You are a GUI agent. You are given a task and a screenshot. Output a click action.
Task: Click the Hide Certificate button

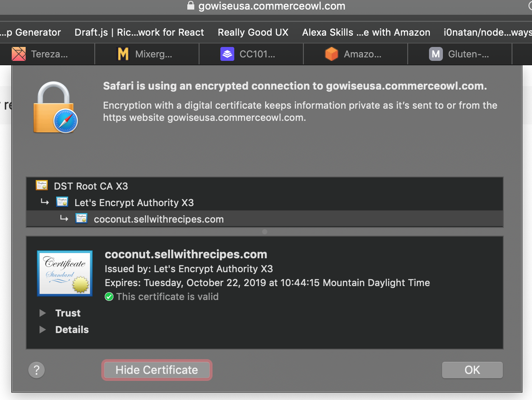(x=156, y=370)
